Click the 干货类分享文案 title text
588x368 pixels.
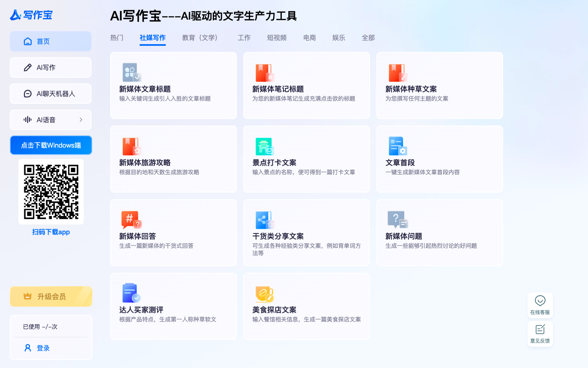278,236
